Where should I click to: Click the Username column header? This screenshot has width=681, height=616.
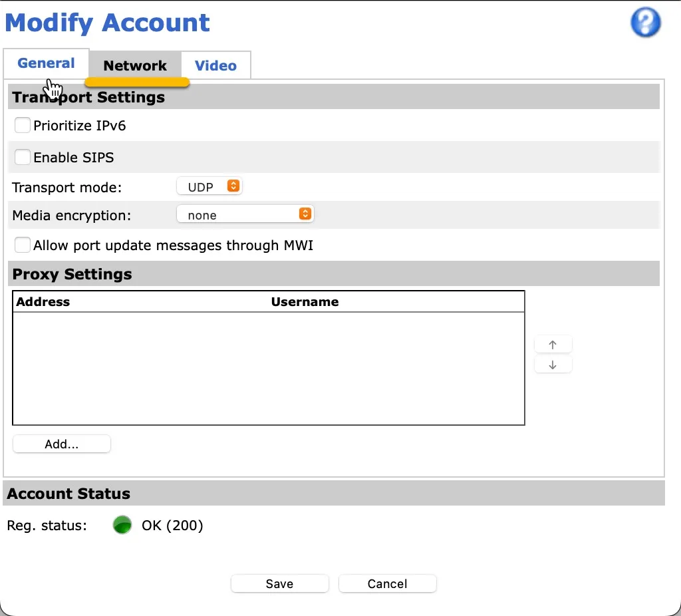tap(305, 301)
